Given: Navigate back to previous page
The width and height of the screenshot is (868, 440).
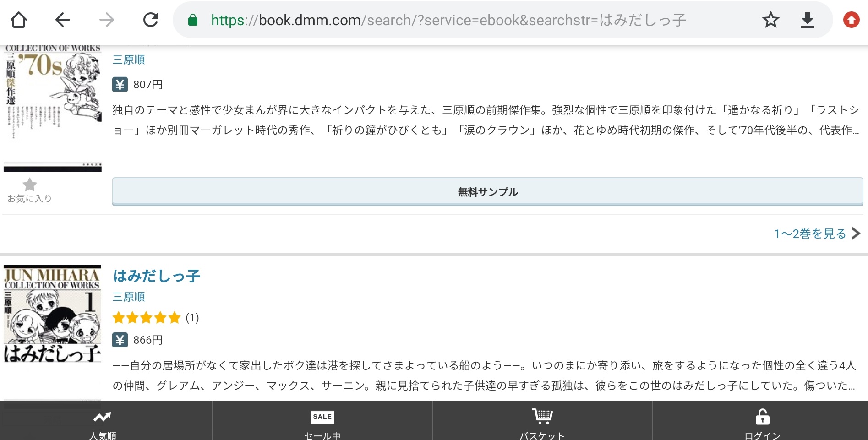Looking at the screenshot, I should click(62, 20).
